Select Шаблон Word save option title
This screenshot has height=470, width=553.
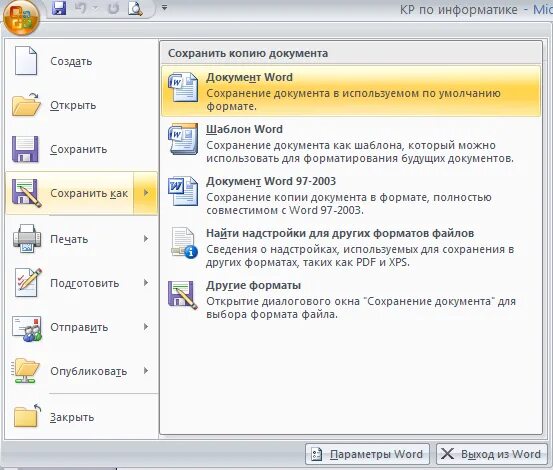click(244, 129)
